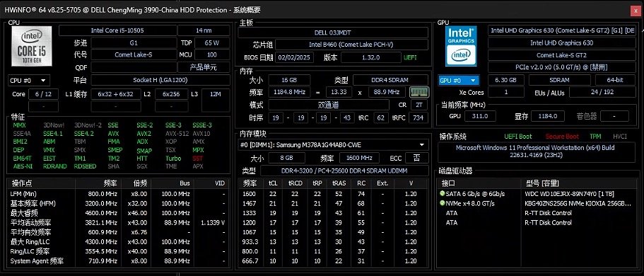Viewport: 644px width, 276px height.
Task: Click the AVX-512 feature flag
Action: [177, 134]
